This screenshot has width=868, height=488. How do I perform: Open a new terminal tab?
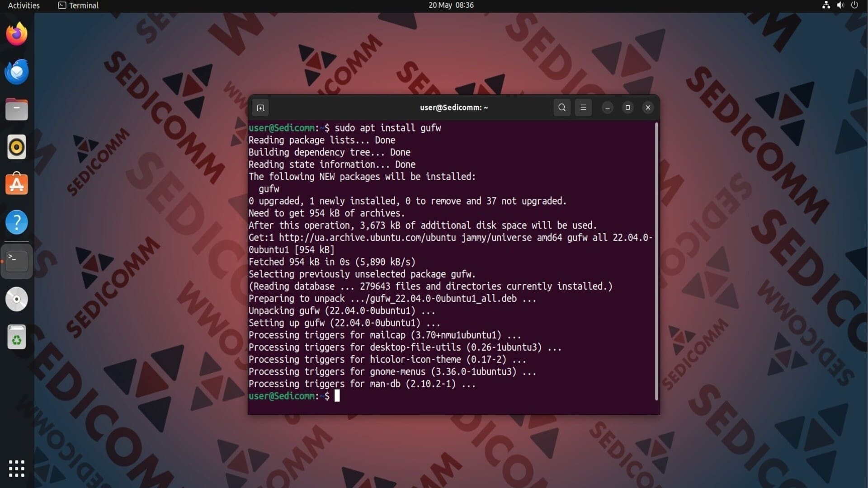260,108
